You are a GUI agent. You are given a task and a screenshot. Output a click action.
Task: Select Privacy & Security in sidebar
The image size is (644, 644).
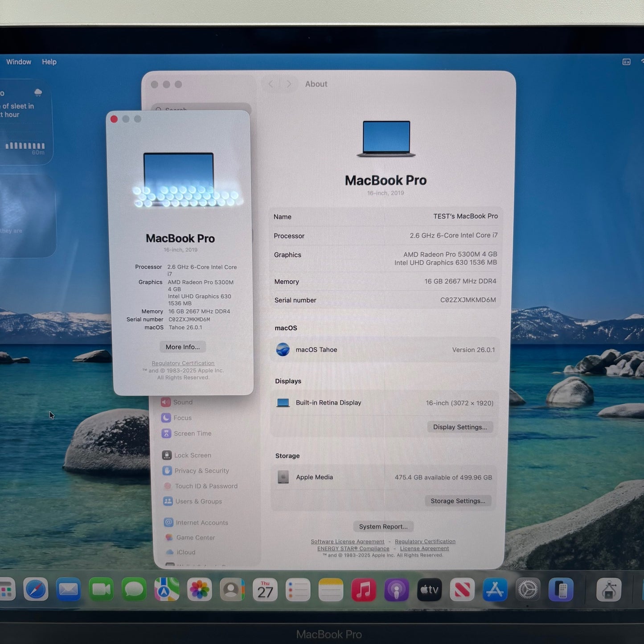[201, 471]
